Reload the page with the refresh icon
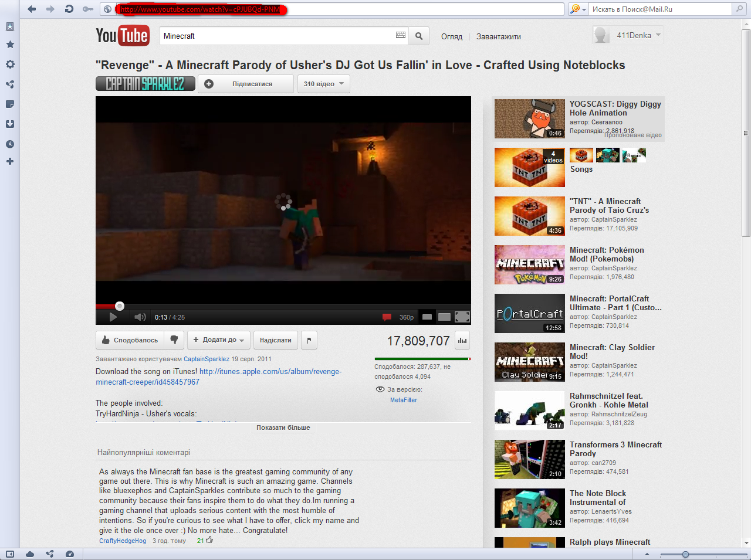 point(69,9)
